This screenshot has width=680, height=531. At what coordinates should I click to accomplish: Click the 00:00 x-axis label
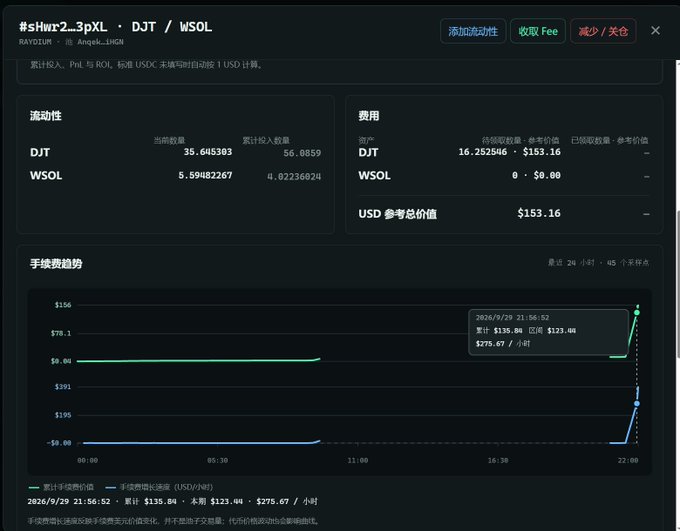(x=88, y=460)
